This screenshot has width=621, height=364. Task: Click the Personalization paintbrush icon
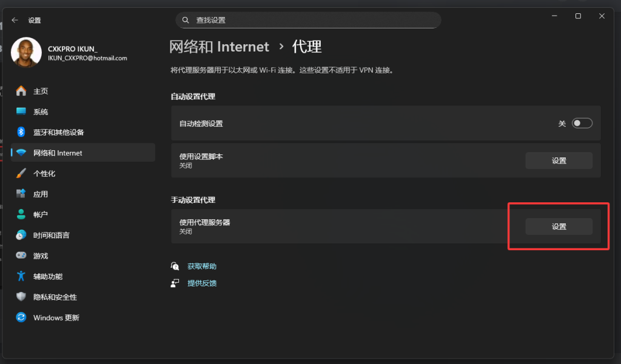point(21,173)
